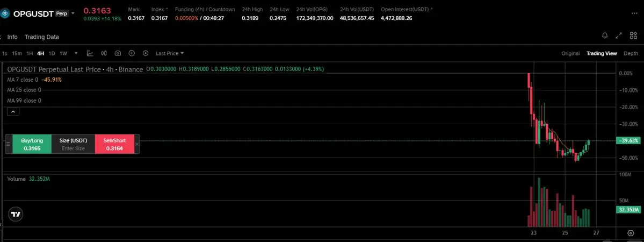This screenshot has height=242, width=644.
Task: Expand more timeframe intervals dropdown
Action: pos(76,53)
